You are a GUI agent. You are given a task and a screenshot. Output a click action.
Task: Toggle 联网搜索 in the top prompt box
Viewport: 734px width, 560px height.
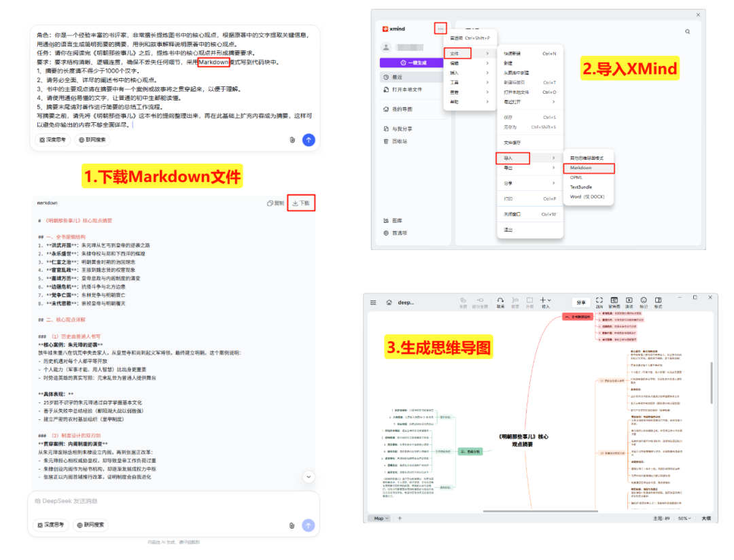coord(92,140)
